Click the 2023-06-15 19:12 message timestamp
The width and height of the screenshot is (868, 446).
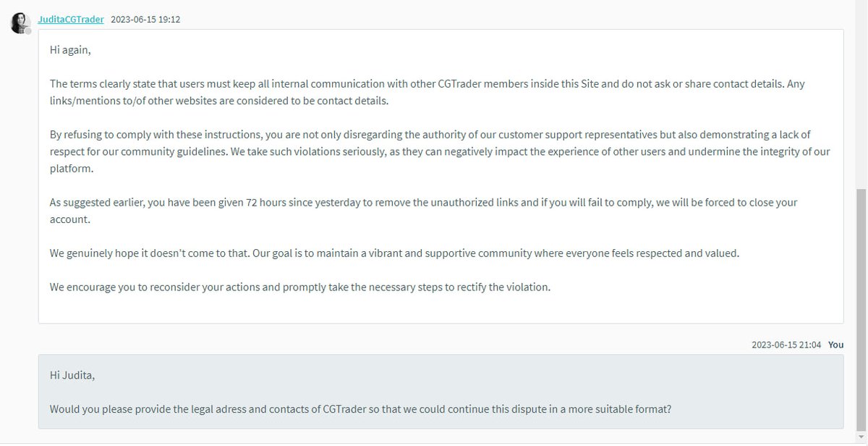pyautogui.click(x=145, y=20)
